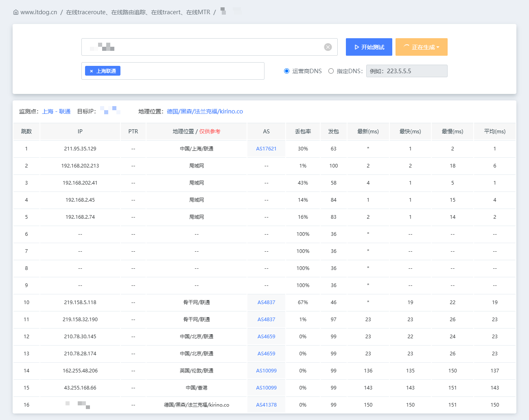Click the custom DNS input field
529x420 pixels.
tap(407, 71)
